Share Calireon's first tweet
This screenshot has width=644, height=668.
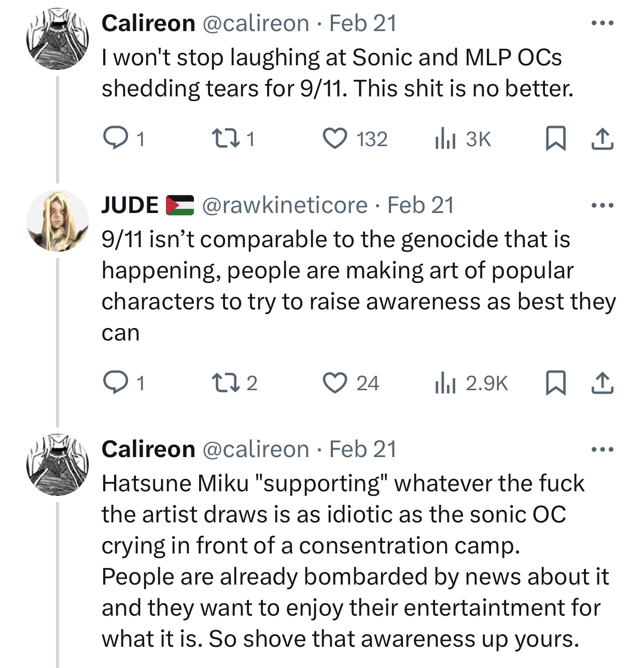point(603,139)
